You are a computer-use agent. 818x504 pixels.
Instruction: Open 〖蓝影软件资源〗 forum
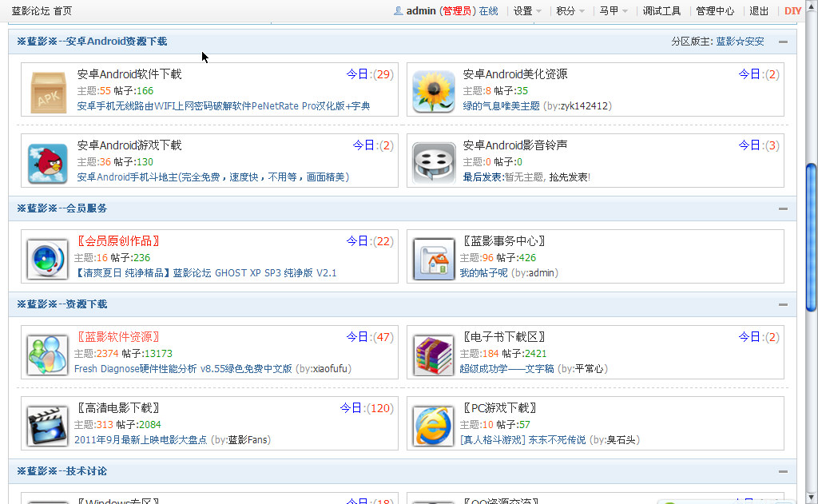pos(117,337)
